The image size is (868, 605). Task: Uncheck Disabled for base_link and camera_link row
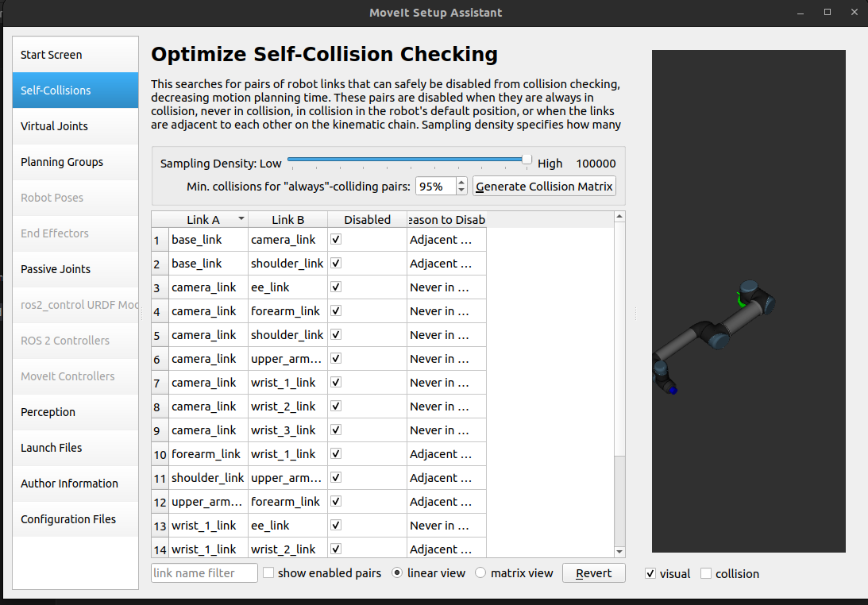336,240
